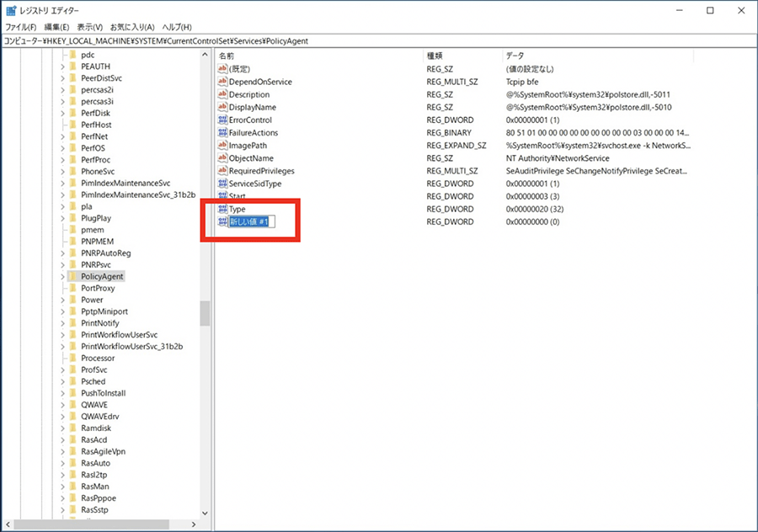Viewport: 758px width, 532px height.
Task: Click the (既定) default value icon
Action: point(222,69)
